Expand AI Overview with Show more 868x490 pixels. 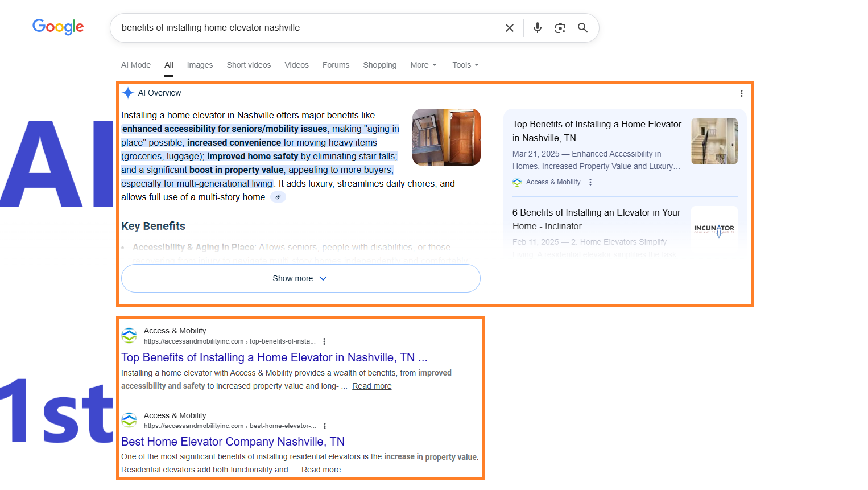click(301, 278)
